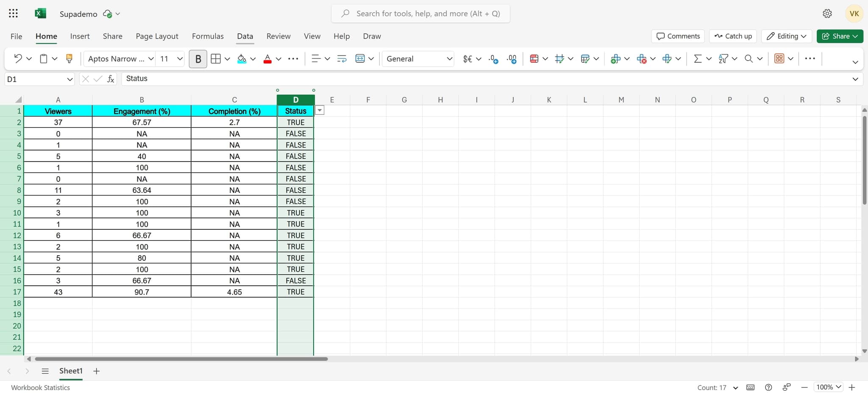
Task: Open the on-screen keyboard icon in status bar
Action: 751,387
